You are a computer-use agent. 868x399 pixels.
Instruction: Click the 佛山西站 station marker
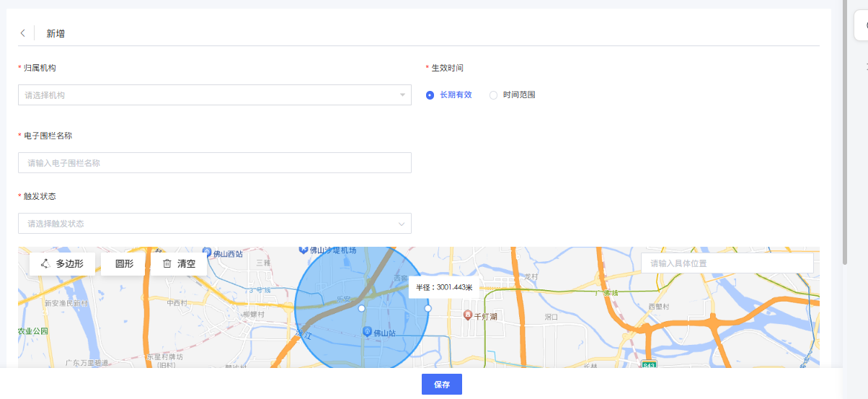click(207, 253)
